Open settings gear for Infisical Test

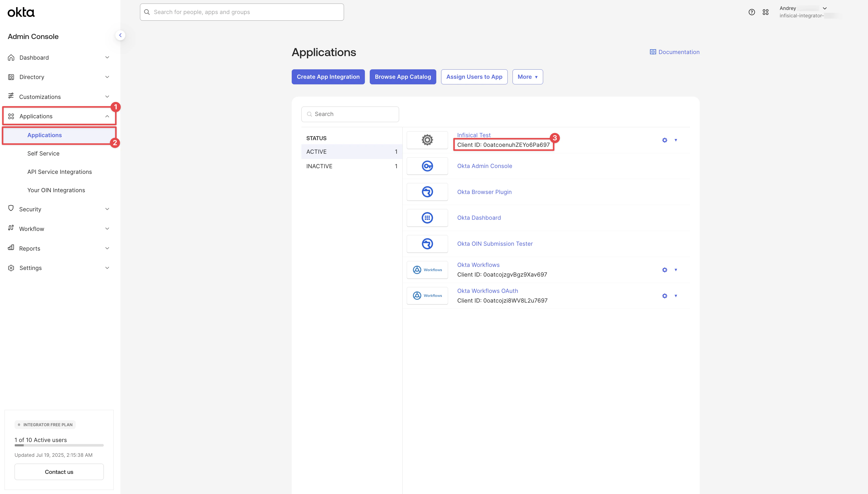click(665, 140)
